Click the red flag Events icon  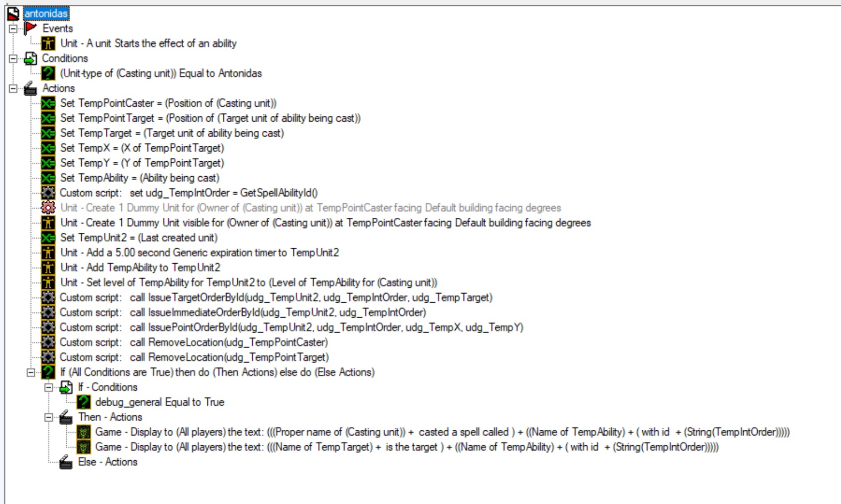tap(30, 28)
